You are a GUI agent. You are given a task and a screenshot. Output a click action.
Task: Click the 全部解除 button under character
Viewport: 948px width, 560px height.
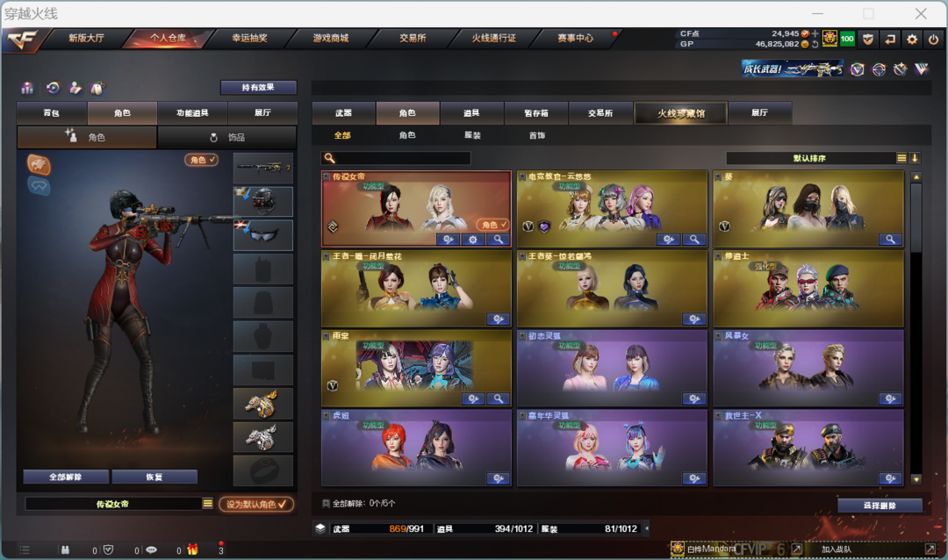coord(65,477)
